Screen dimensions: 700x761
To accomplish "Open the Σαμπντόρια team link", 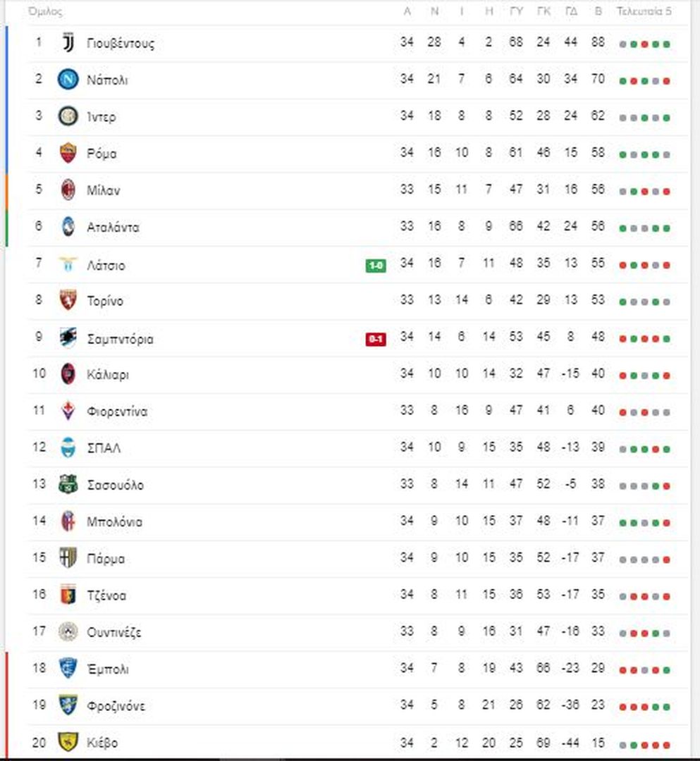I will (120, 339).
